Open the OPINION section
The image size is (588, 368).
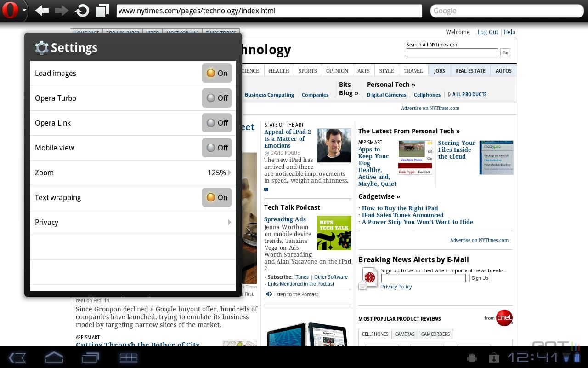pyautogui.click(x=337, y=71)
